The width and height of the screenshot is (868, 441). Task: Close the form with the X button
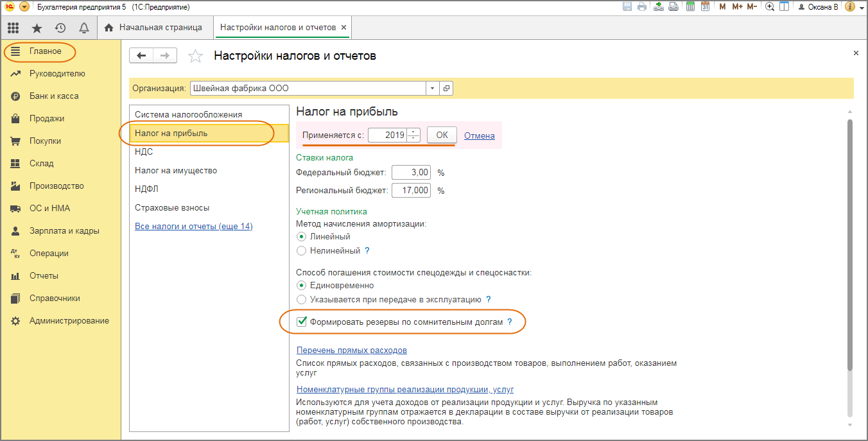(856, 53)
